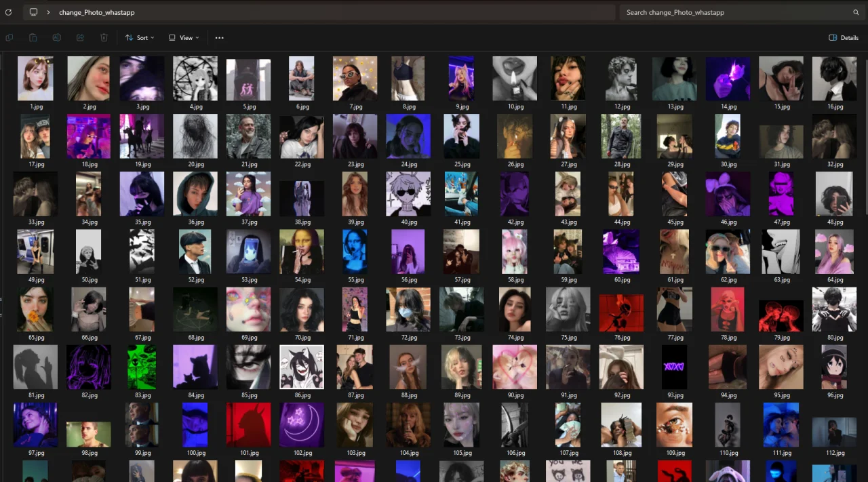Select the 40.jpg thumbnail
Viewport: 868px width, 482px height.
tap(408, 194)
